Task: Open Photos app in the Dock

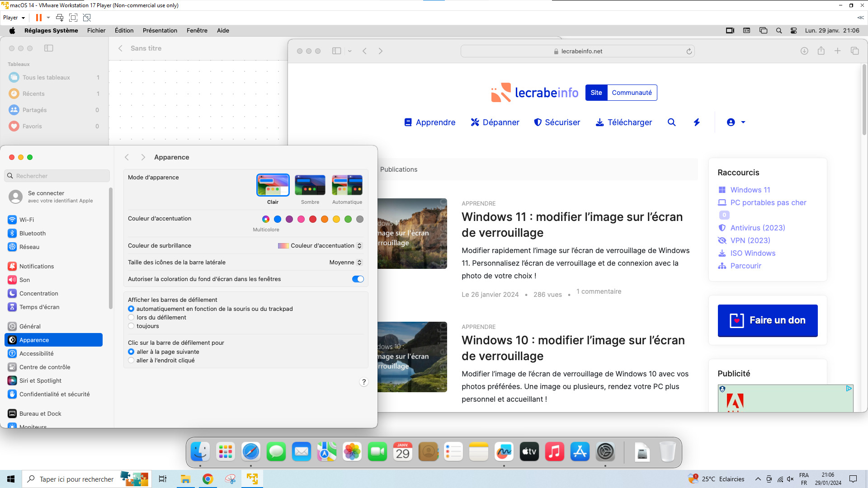Action: point(352,451)
